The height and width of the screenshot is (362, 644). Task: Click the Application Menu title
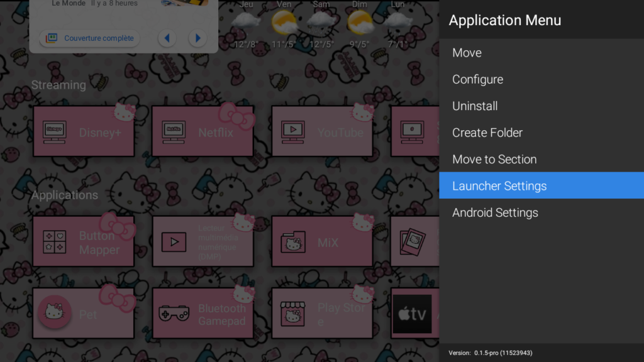tap(505, 20)
